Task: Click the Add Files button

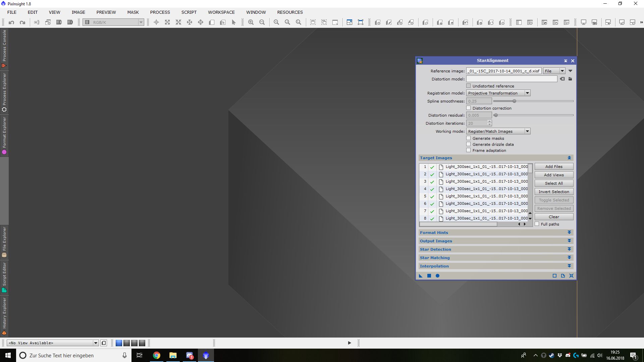Action: (x=554, y=167)
